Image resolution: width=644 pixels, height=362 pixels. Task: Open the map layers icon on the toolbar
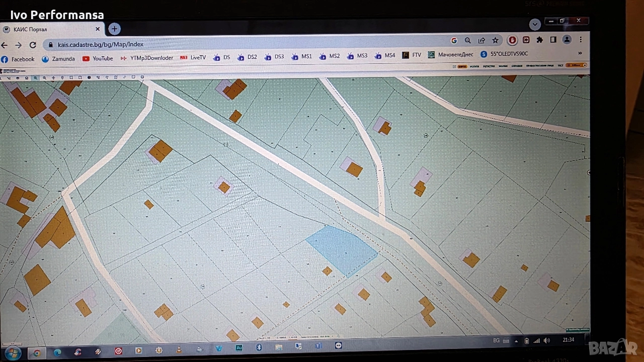point(116,77)
